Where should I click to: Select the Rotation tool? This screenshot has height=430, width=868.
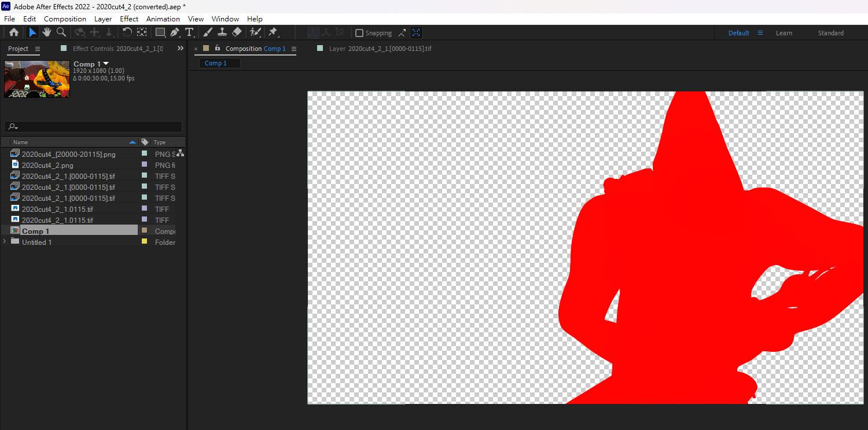click(x=127, y=32)
